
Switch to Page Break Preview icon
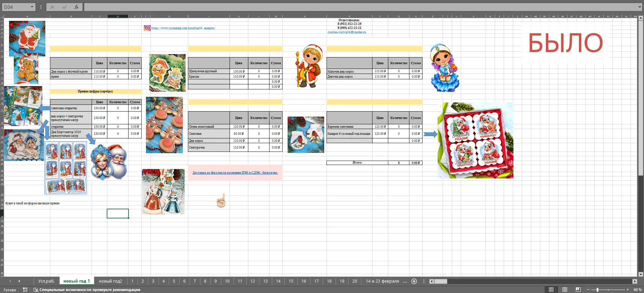578,290
